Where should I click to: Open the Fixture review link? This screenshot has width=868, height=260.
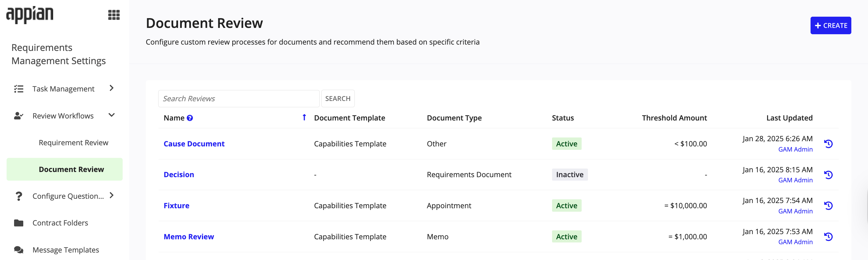tap(177, 206)
